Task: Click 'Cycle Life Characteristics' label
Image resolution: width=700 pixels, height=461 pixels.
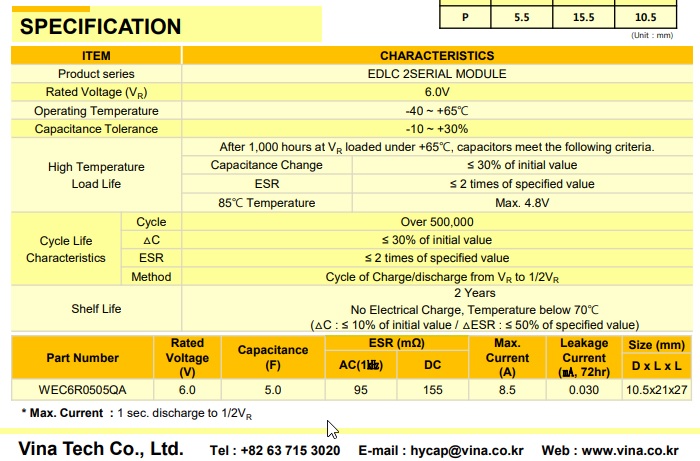Action: click(66, 249)
